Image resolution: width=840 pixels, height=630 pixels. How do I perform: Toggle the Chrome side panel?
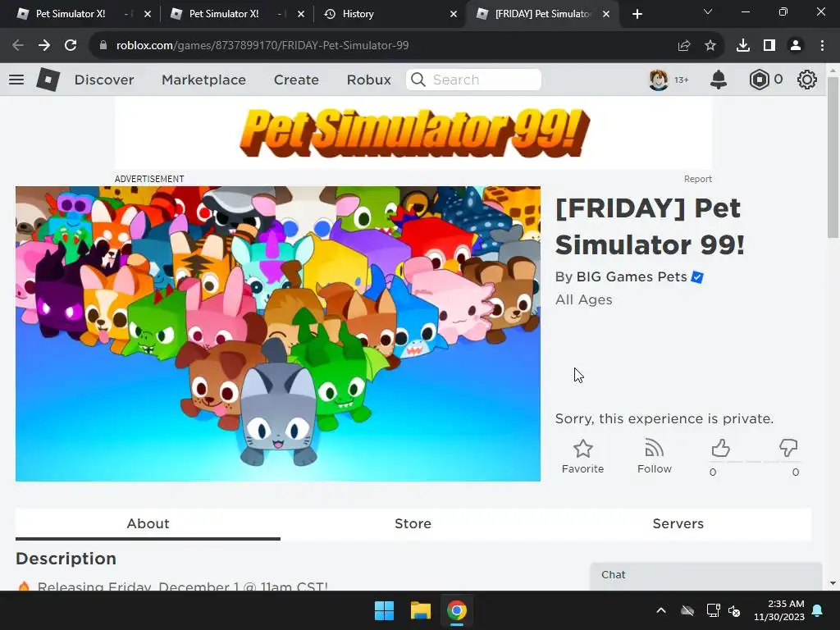click(x=769, y=46)
